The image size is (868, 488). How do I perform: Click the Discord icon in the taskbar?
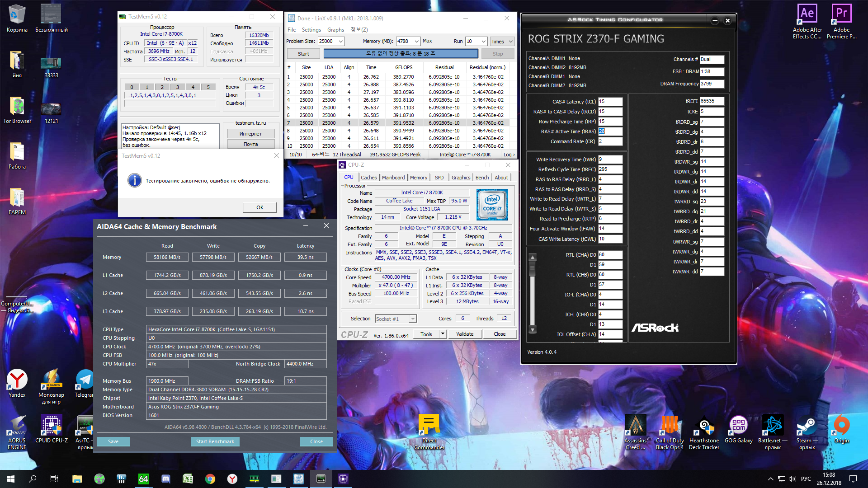pos(166,479)
